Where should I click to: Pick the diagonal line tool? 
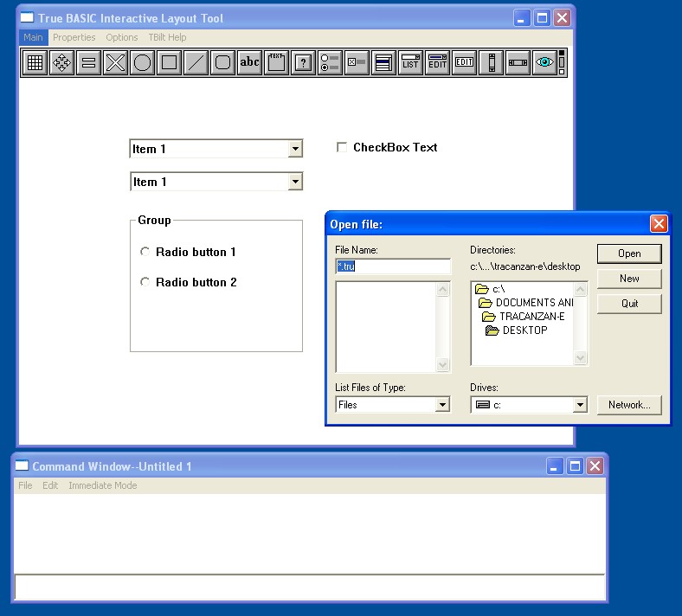pyautogui.click(x=196, y=63)
